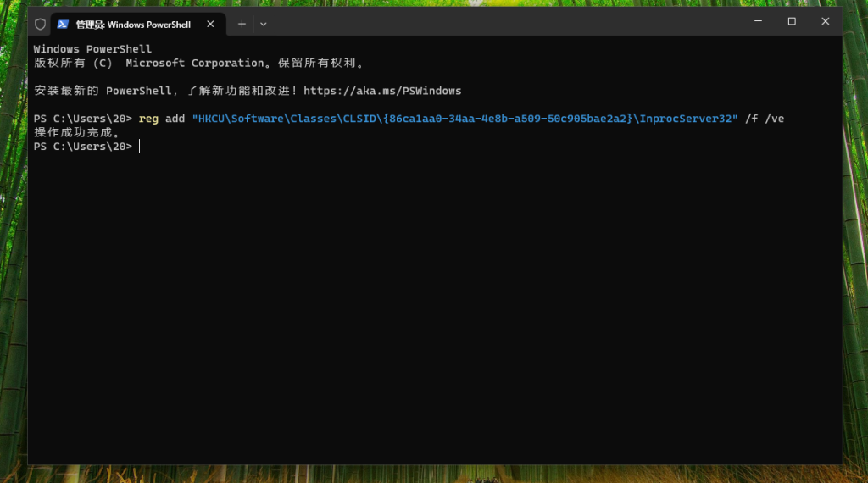
Task: Close the PowerShell terminal window
Action: tap(826, 21)
